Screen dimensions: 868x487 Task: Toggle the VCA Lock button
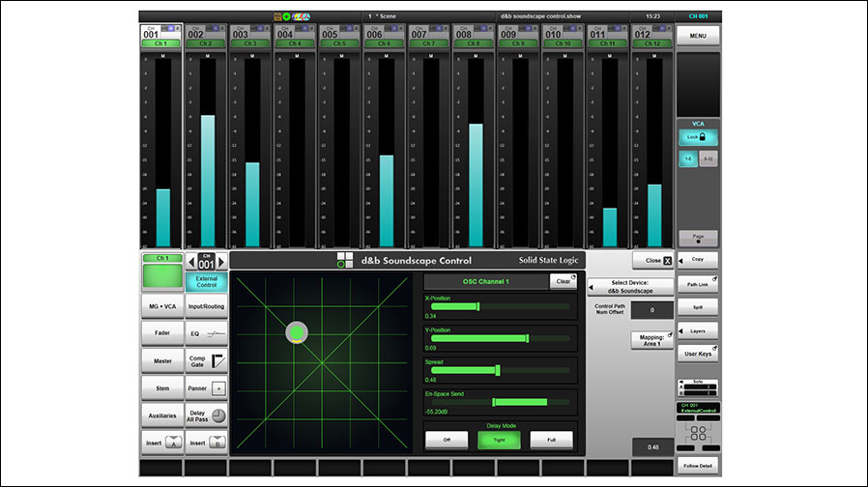(x=698, y=137)
